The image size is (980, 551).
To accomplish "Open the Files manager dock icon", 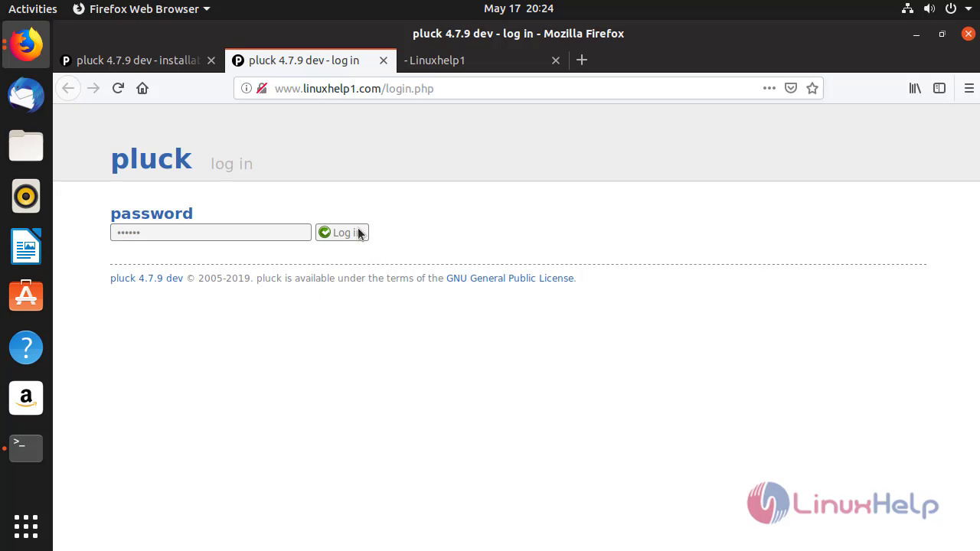I will [x=26, y=145].
